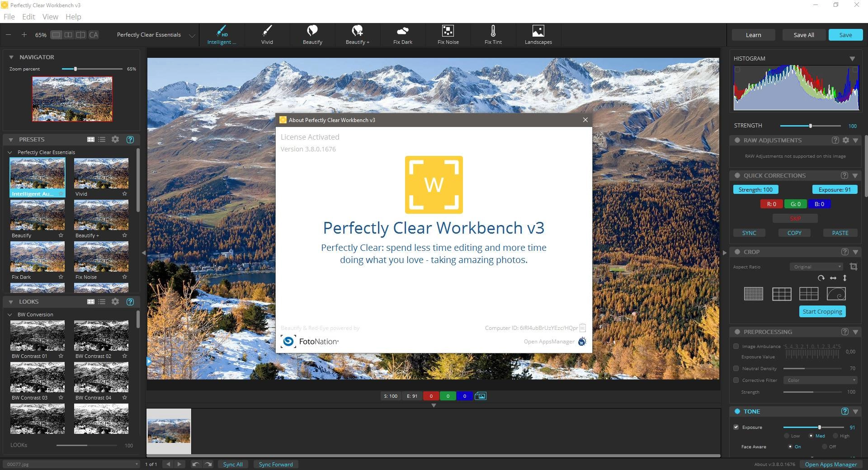The image size is (868, 470).
Task: Open Presets panel settings gear
Action: (115, 139)
